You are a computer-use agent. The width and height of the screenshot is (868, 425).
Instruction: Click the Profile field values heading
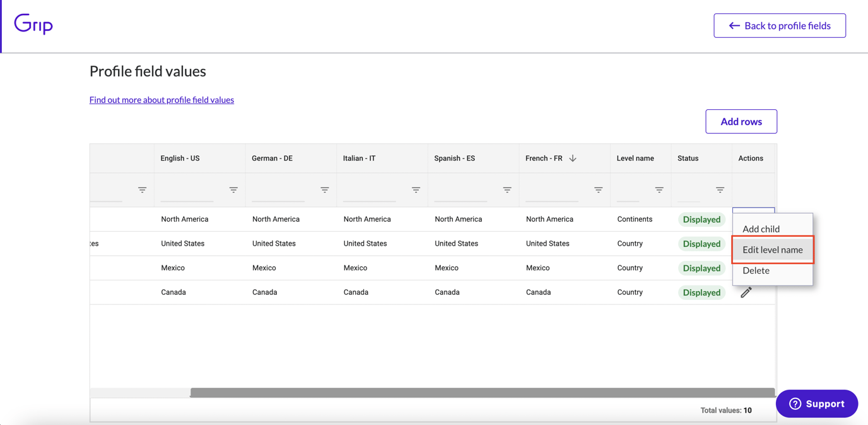coord(148,71)
